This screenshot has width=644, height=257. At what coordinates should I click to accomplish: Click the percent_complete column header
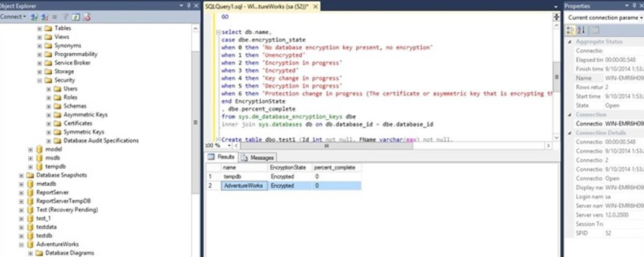point(336,168)
